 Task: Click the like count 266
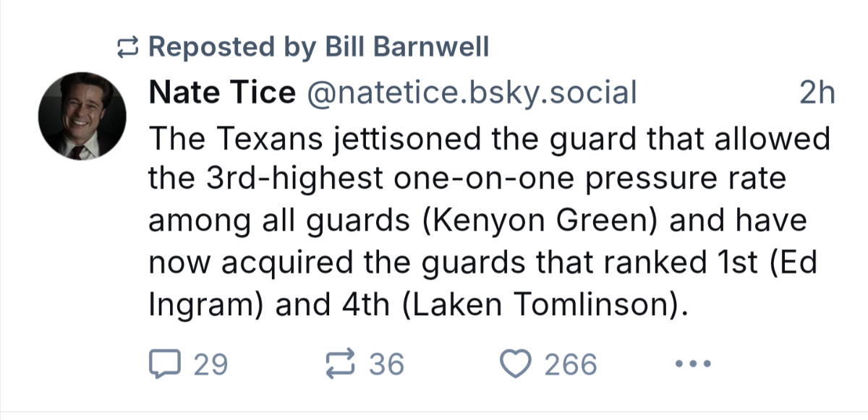(571, 364)
